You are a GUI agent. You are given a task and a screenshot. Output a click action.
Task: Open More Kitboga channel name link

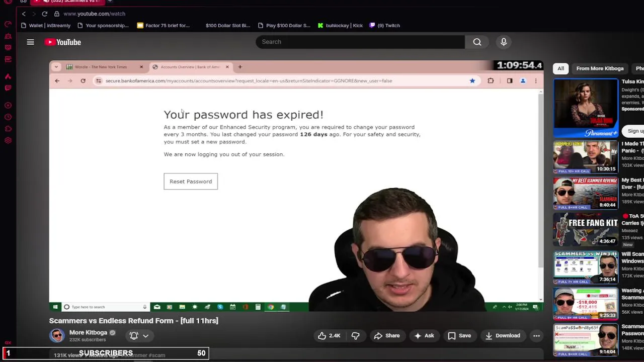coord(88,332)
